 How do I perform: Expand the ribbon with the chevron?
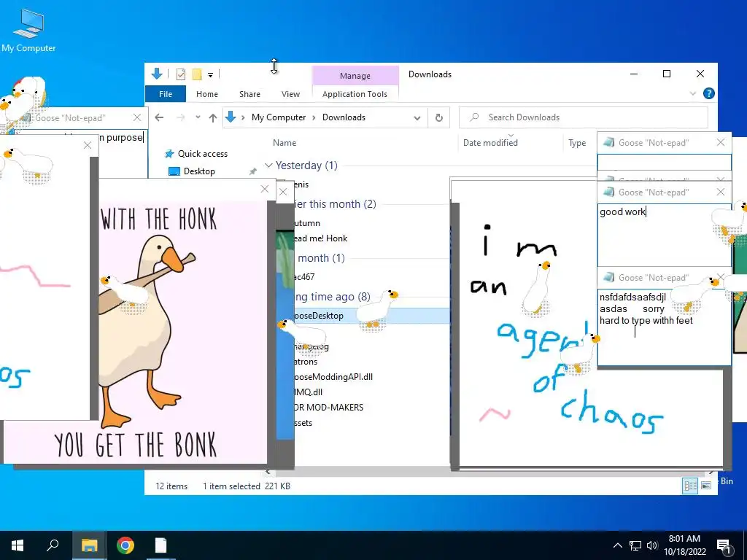coord(693,94)
